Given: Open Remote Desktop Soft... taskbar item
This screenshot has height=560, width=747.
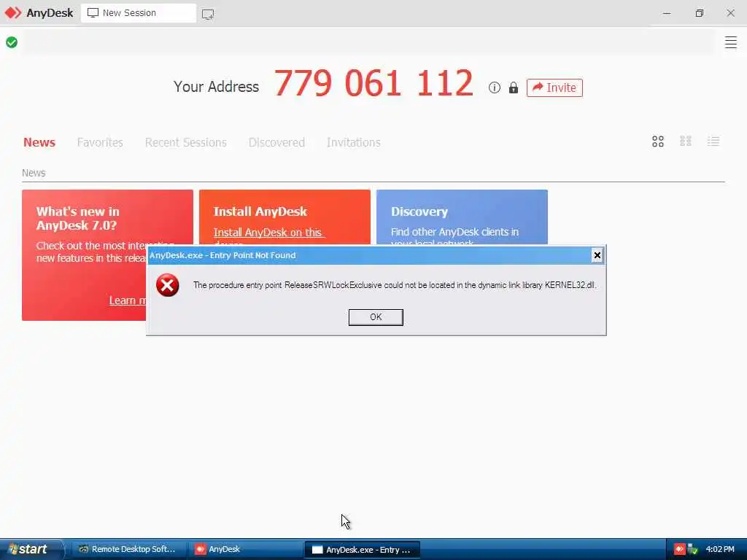Looking at the screenshot, I should point(128,550).
